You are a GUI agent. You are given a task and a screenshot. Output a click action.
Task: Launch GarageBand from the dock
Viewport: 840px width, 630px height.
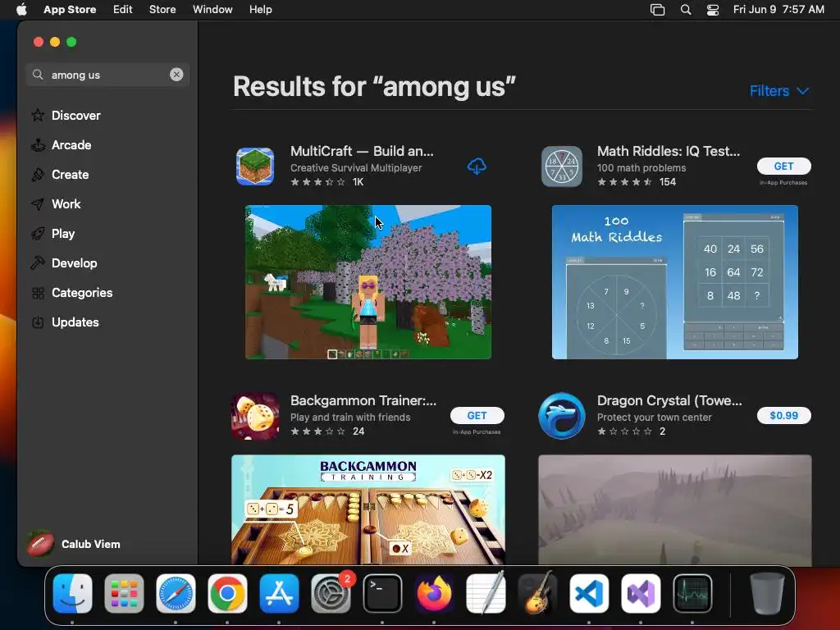point(537,594)
